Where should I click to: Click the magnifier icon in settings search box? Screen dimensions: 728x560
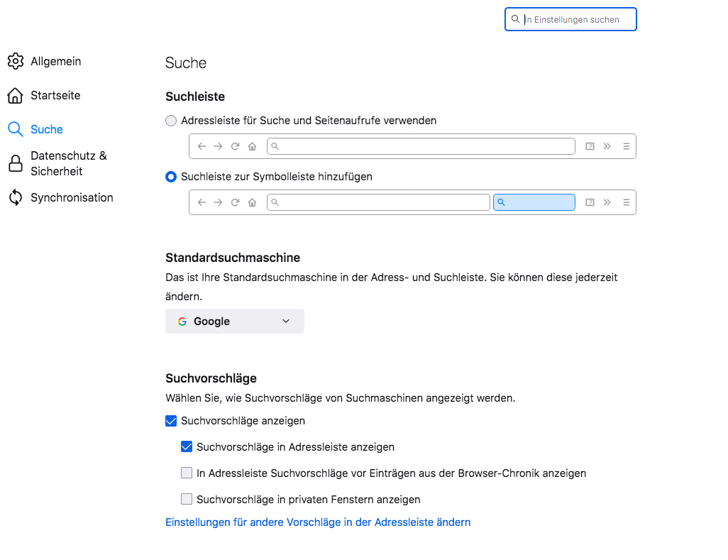516,20
